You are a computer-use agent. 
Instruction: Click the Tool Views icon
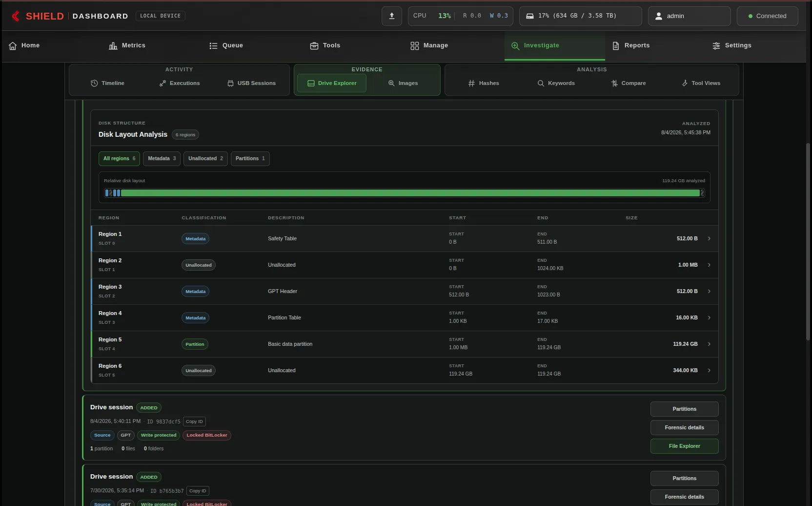tap(685, 84)
